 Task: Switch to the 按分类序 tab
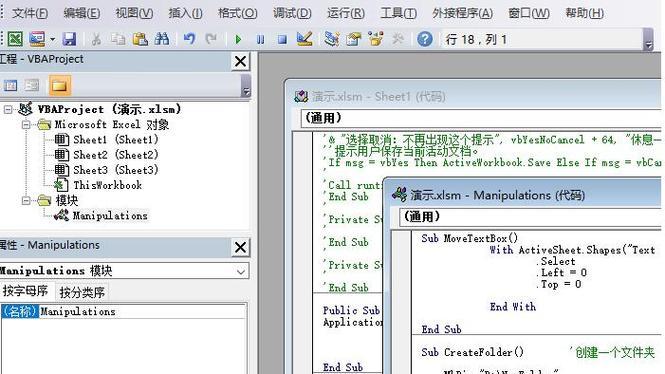82,292
